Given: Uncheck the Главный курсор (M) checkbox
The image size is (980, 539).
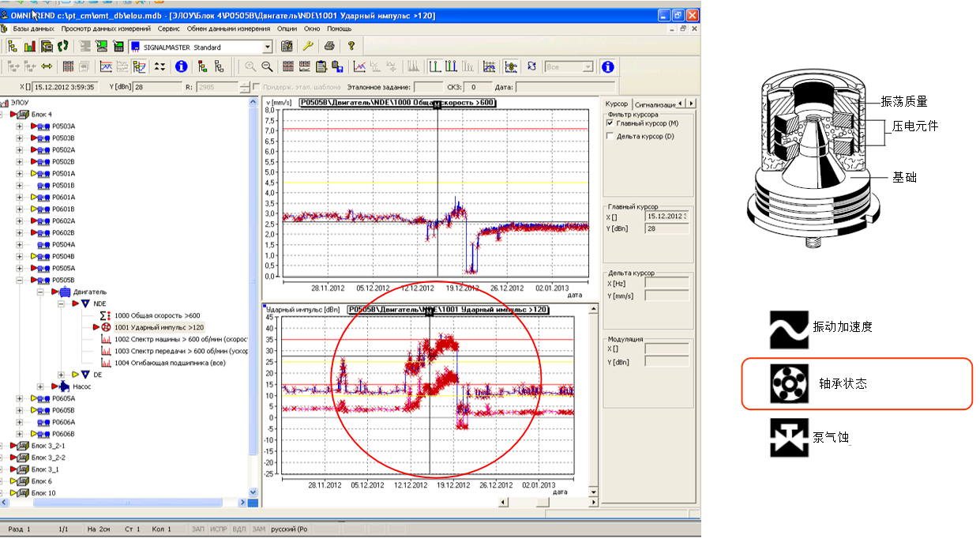Looking at the screenshot, I should tap(609, 123).
